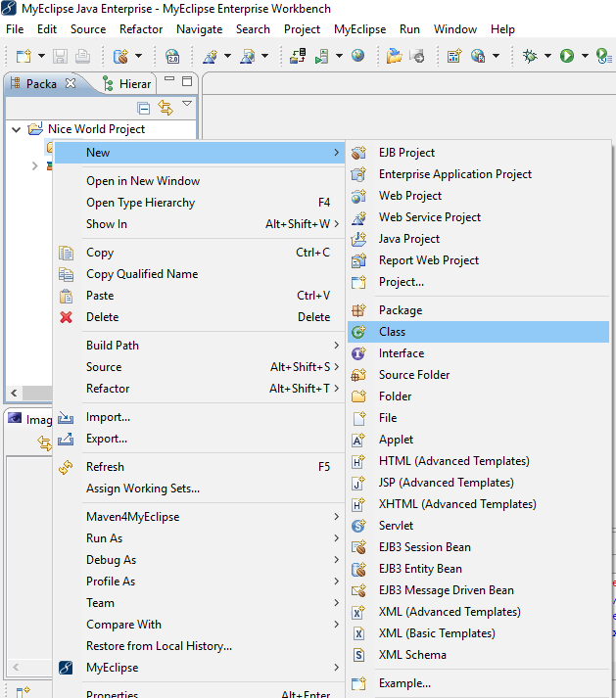Click the Image Preview panel tab
The image size is (616, 698).
[x=29, y=419]
